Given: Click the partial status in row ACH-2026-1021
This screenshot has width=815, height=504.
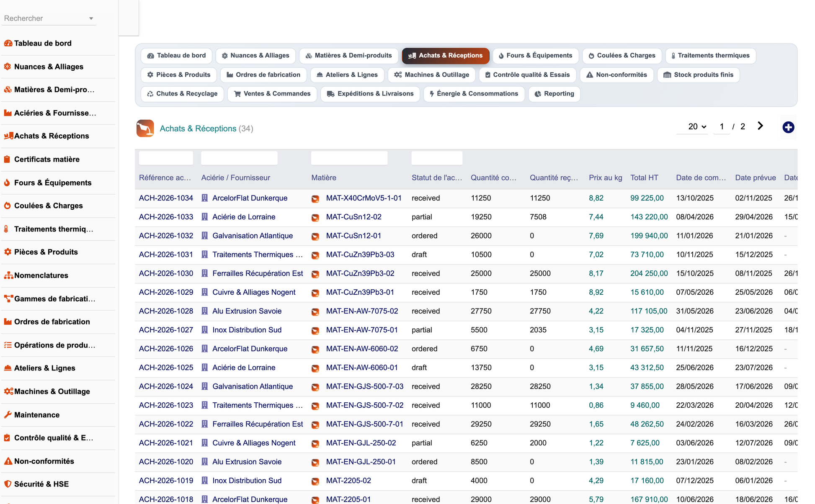Looking at the screenshot, I should click(422, 443).
